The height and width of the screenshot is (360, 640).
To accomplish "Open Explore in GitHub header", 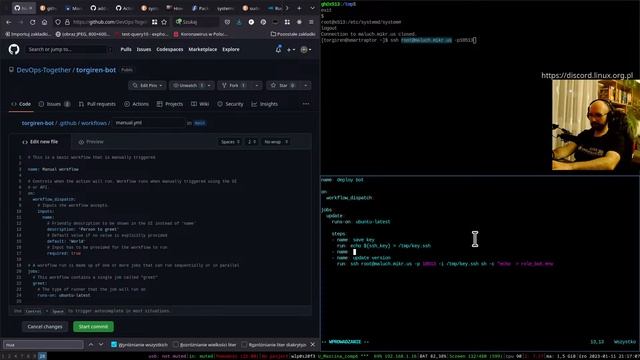I will (x=231, y=49).
